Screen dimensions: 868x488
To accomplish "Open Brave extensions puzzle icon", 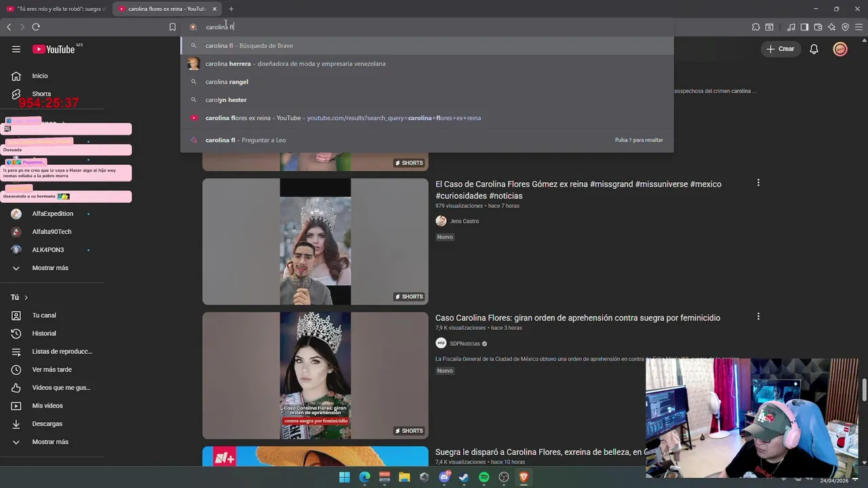I will click(x=755, y=27).
